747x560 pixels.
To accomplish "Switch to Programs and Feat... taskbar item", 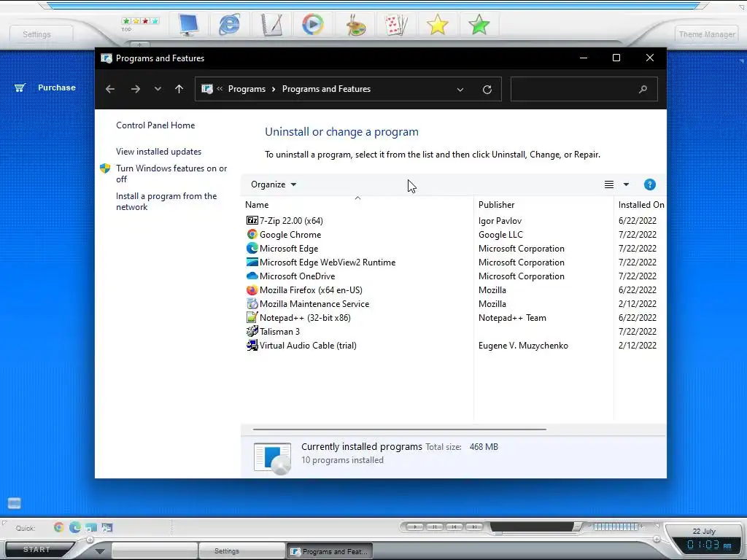I will [x=330, y=551].
